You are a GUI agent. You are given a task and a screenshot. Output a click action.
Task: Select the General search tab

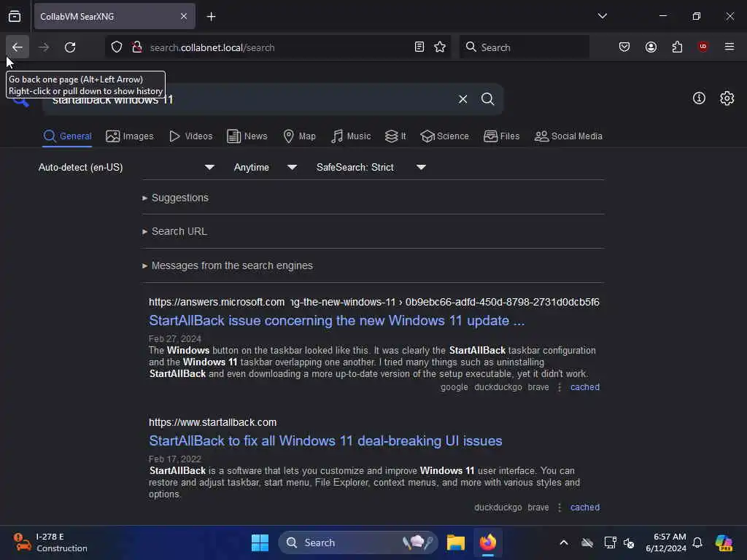(67, 136)
